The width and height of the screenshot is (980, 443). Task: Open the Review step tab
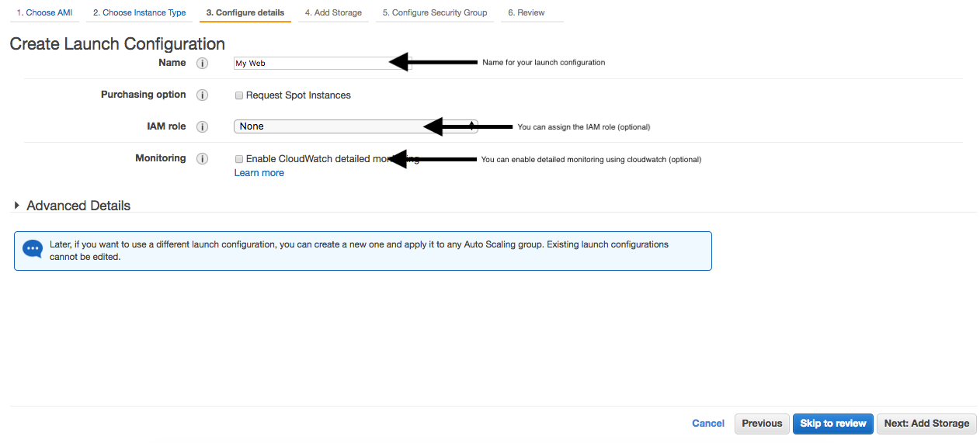526,13
